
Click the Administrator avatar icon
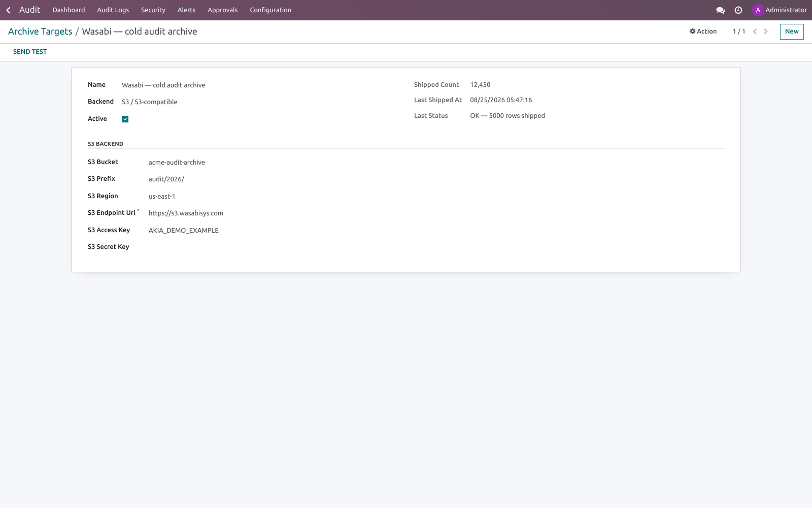(x=758, y=10)
